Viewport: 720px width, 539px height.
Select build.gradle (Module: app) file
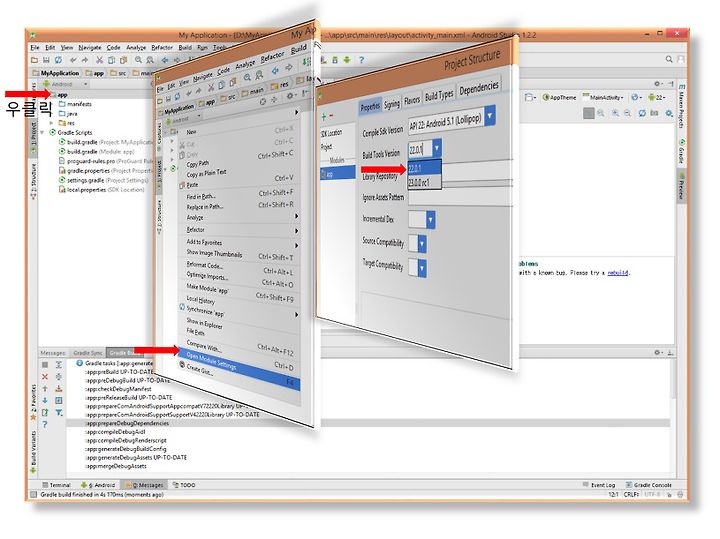tap(101, 152)
